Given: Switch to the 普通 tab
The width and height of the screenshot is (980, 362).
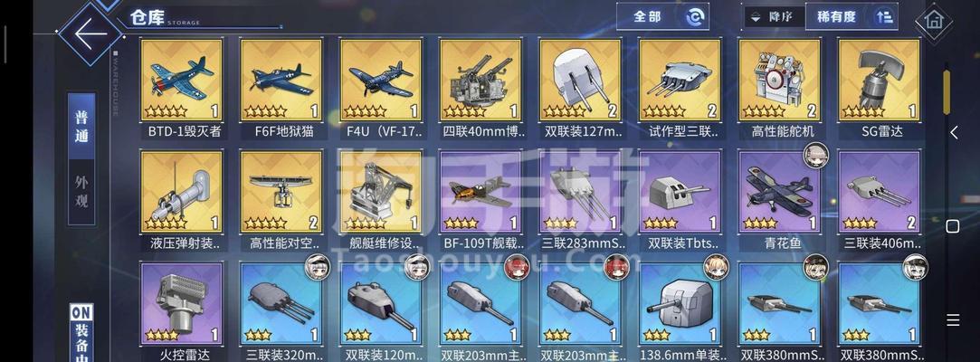Looking at the screenshot, I should click(81, 129).
